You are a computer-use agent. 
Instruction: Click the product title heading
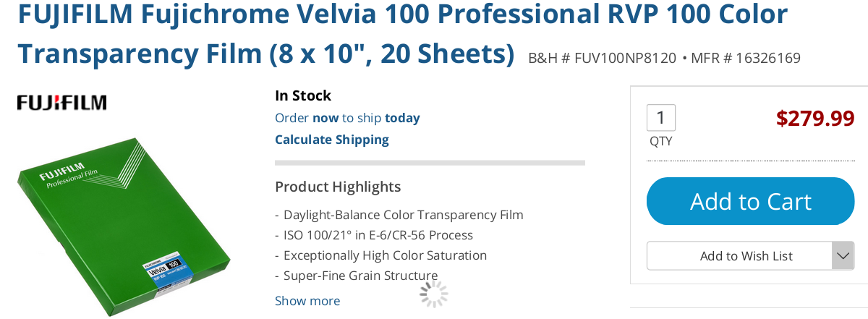(403, 33)
